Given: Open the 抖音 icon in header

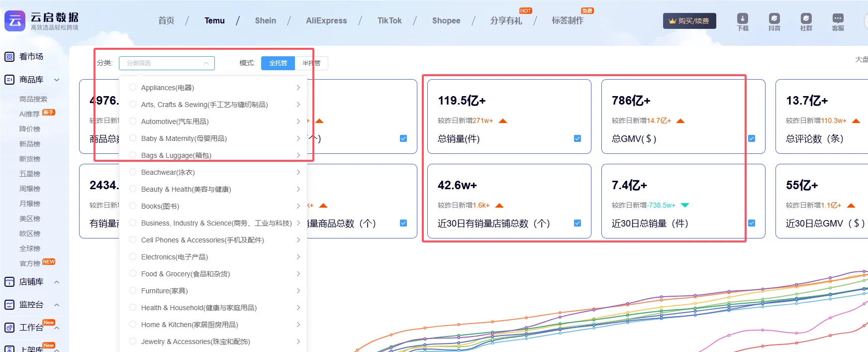Looking at the screenshot, I should point(774,18).
